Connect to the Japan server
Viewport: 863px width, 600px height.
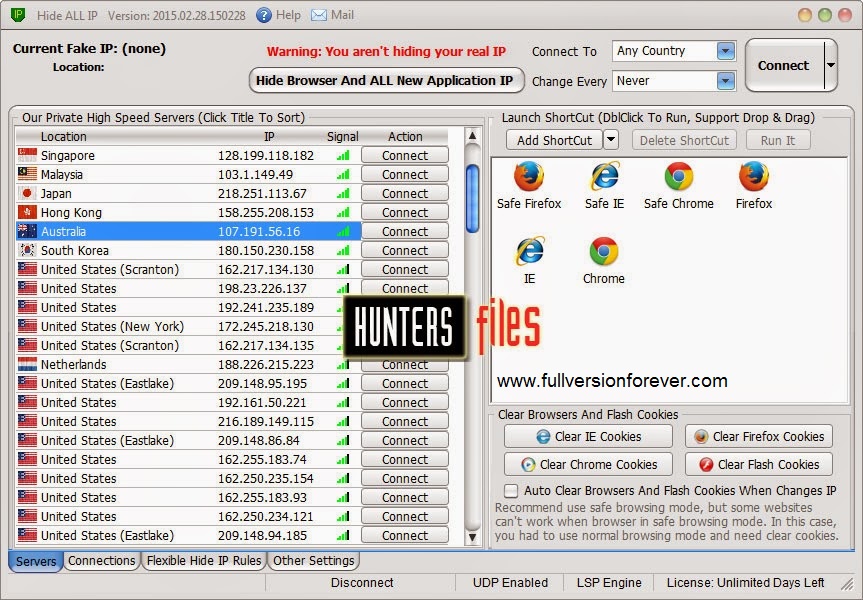(x=405, y=193)
